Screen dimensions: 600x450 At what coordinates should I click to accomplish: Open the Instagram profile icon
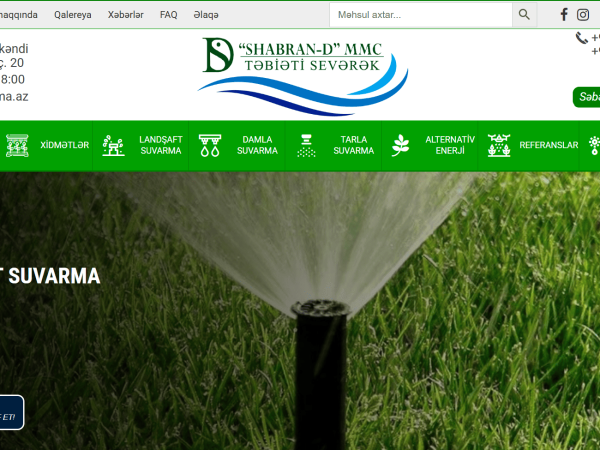[583, 15]
